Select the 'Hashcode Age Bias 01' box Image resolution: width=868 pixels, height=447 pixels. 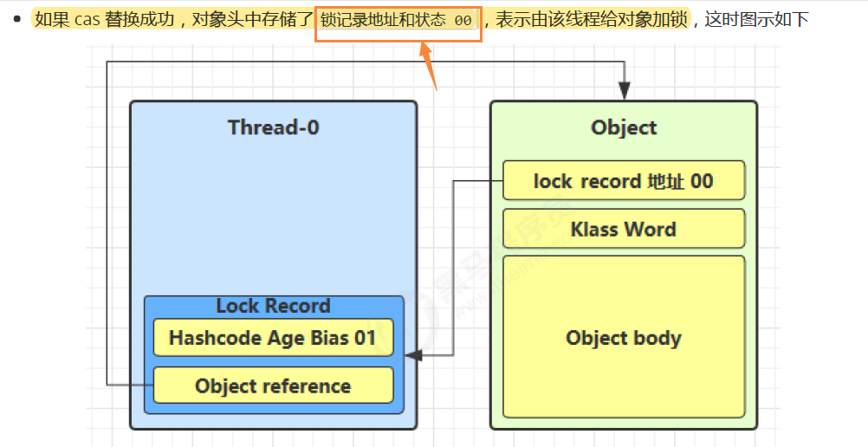pyautogui.click(x=273, y=337)
